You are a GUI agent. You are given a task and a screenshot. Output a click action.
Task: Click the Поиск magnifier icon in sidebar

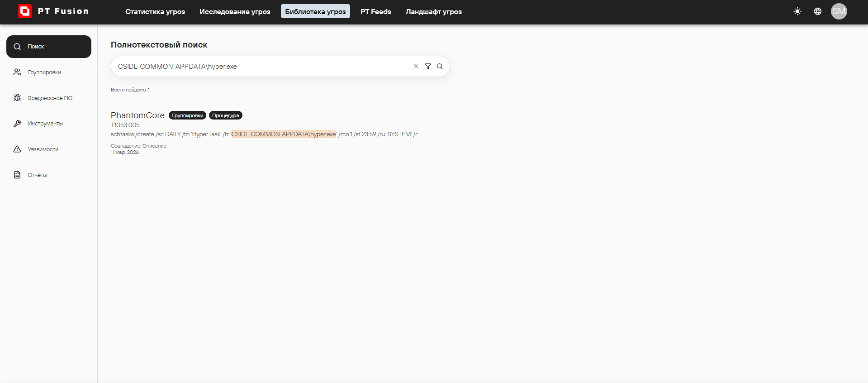17,47
